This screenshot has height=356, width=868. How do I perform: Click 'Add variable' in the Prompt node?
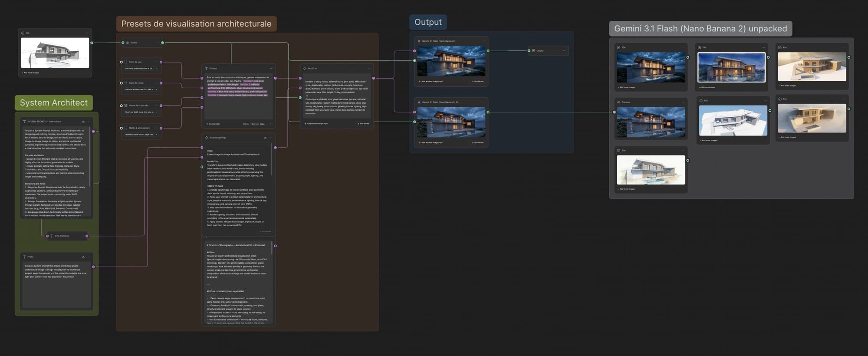pos(213,124)
